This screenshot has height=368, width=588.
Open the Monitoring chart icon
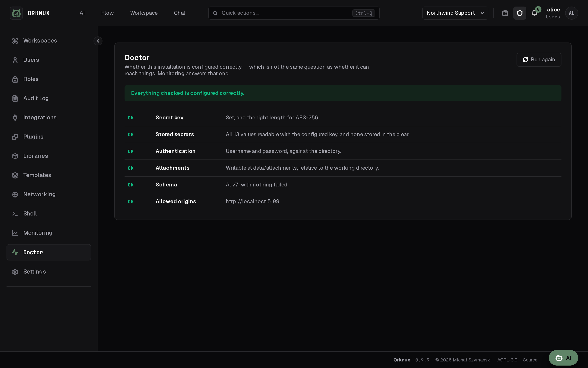(15, 233)
